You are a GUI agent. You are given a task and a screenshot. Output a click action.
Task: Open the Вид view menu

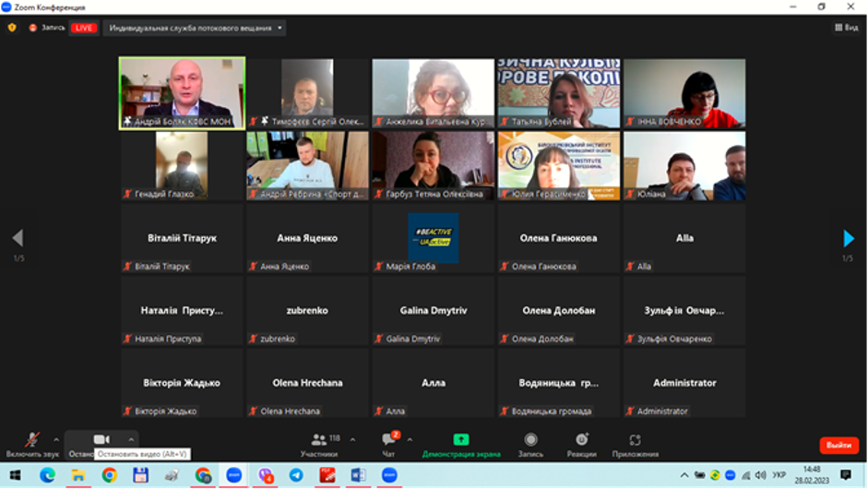click(846, 28)
